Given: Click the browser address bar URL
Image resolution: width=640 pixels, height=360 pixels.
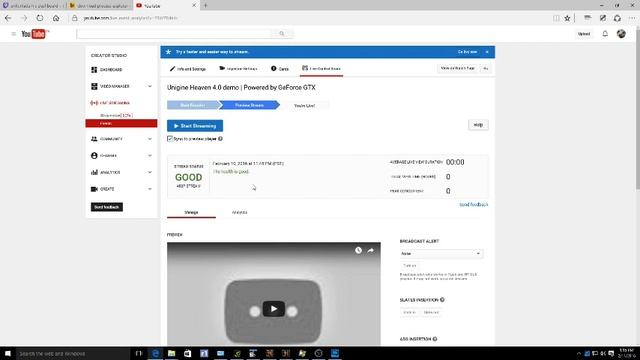Looking at the screenshot, I should click(x=131, y=18).
